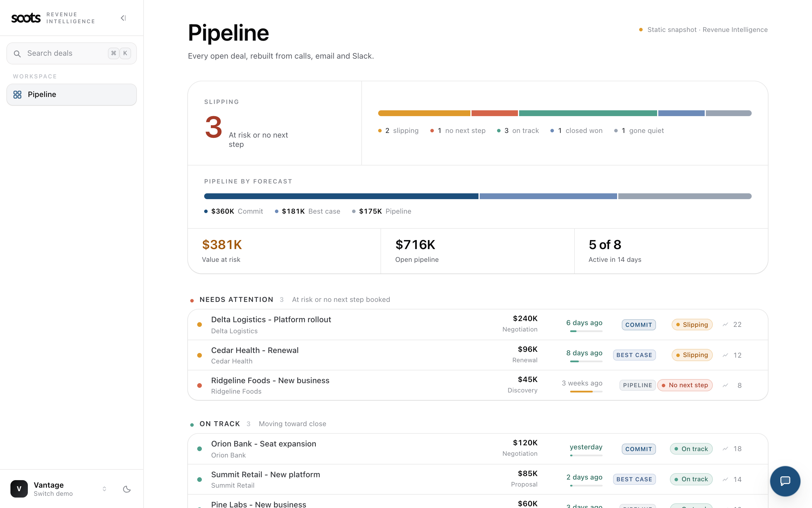This screenshot has height=508, width=812.
Task: Click the orange status dot for Cedar Health
Action: click(x=199, y=355)
